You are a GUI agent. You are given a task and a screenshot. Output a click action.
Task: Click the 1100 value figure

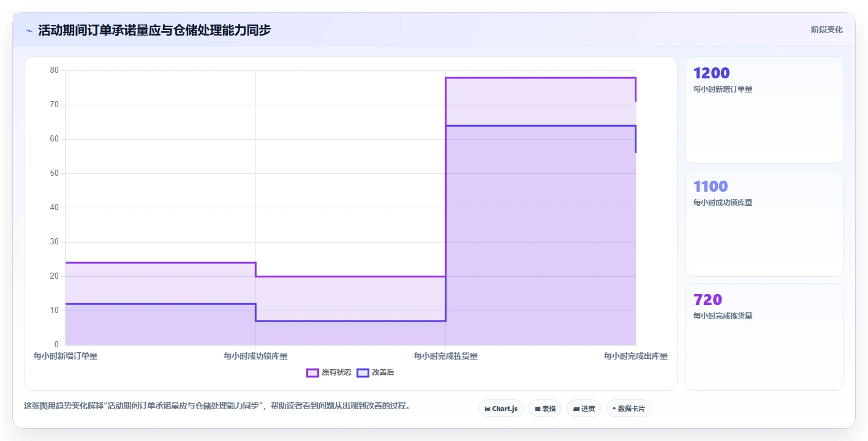[x=711, y=187]
